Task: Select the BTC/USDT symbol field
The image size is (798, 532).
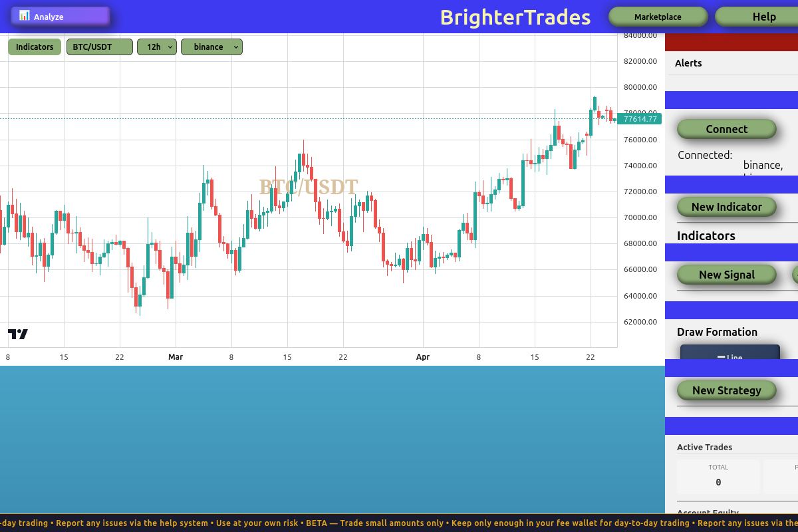Action: pos(100,47)
